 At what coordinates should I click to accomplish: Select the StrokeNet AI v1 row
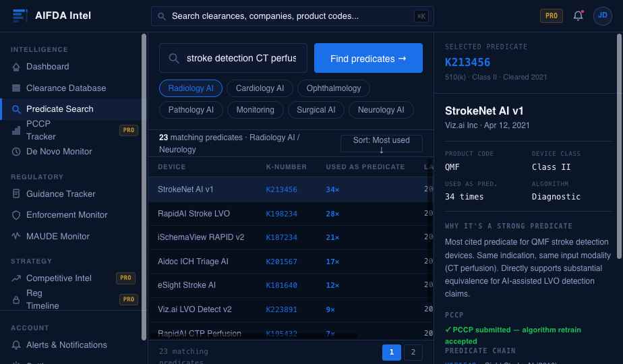291,189
